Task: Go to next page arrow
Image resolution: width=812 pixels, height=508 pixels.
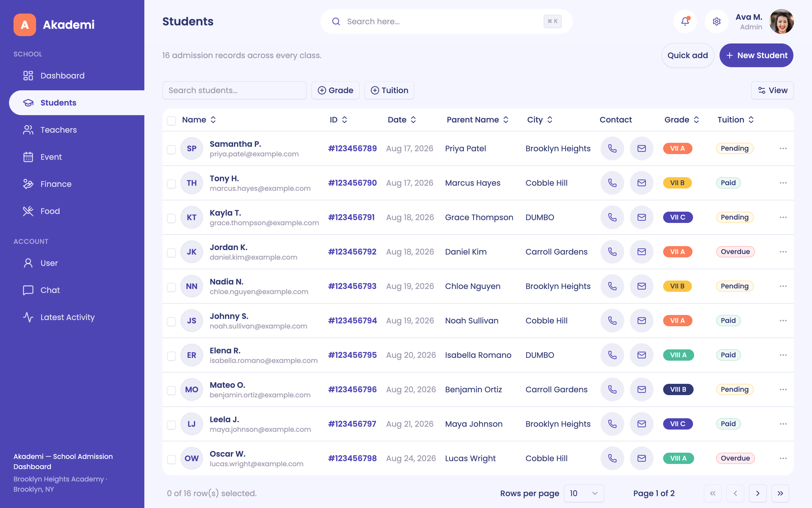Action: pyautogui.click(x=758, y=493)
